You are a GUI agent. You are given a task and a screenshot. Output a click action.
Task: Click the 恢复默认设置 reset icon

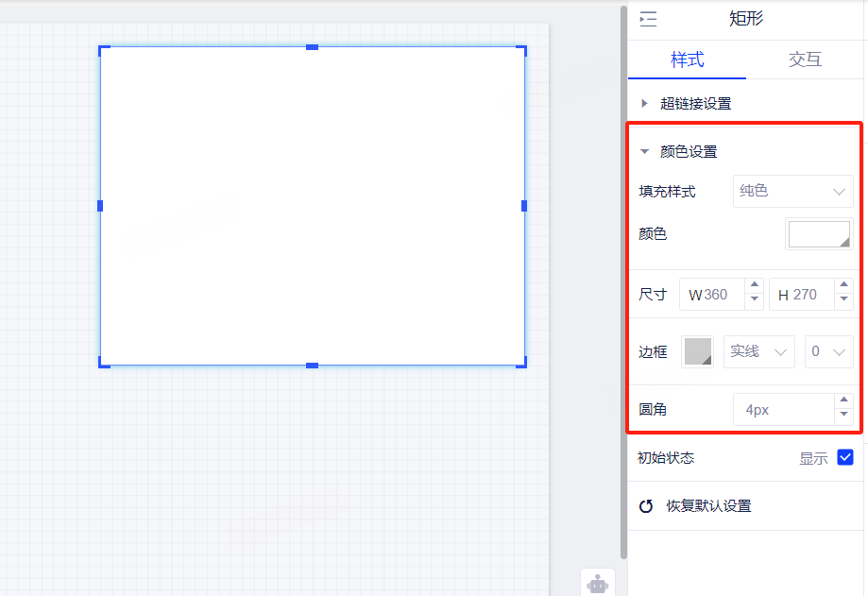click(646, 506)
